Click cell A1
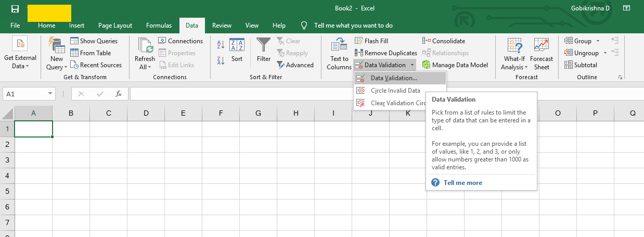 pyautogui.click(x=34, y=129)
